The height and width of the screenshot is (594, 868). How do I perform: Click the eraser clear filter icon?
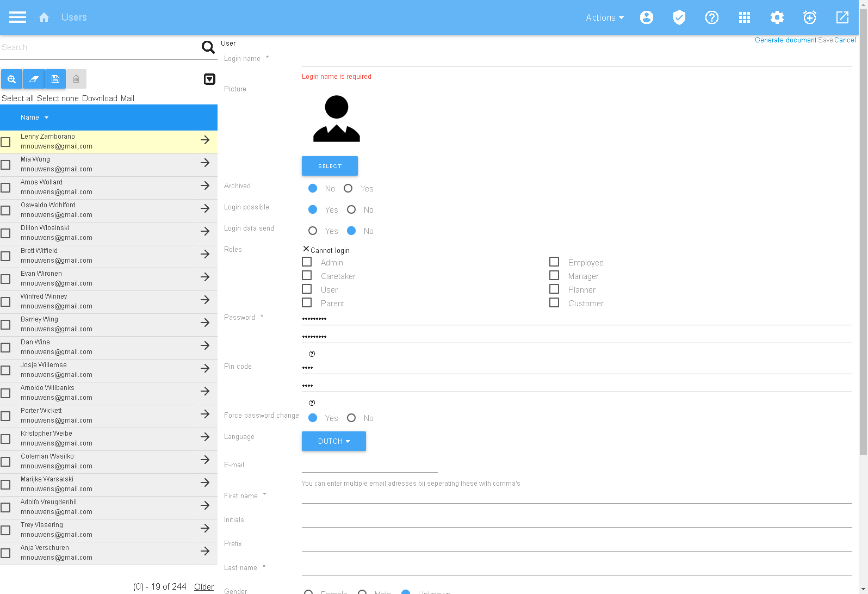click(x=34, y=79)
